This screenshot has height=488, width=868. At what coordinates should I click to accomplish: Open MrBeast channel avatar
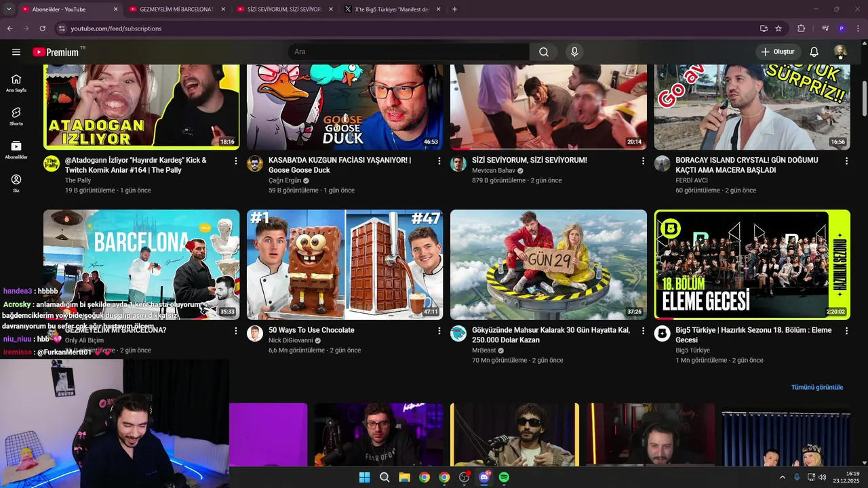(458, 333)
